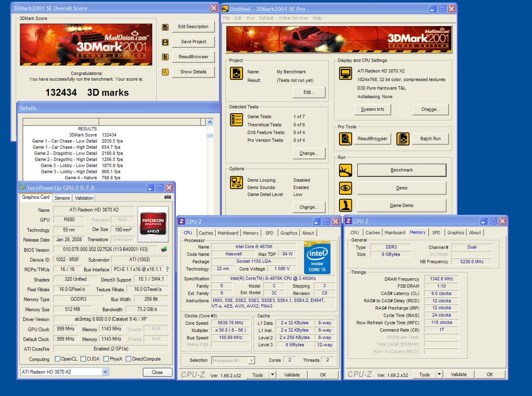Click the Intel Core i5 logo
532x396 pixels.
coord(317,258)
